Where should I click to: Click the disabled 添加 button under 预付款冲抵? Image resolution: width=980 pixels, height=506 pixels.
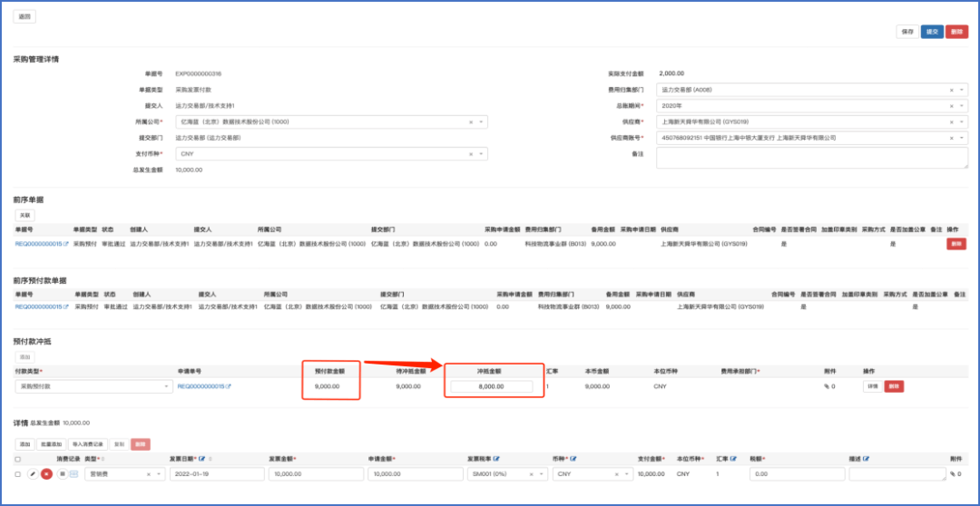tap(25, 357)
